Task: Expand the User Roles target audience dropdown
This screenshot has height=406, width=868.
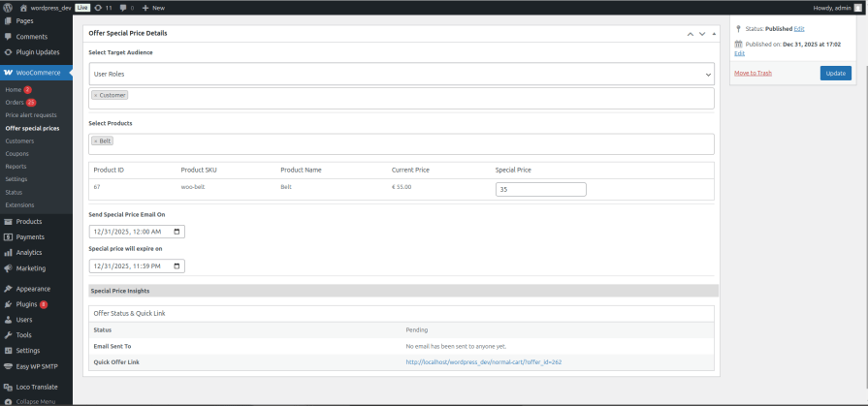Action: click(x=401, y=74)
